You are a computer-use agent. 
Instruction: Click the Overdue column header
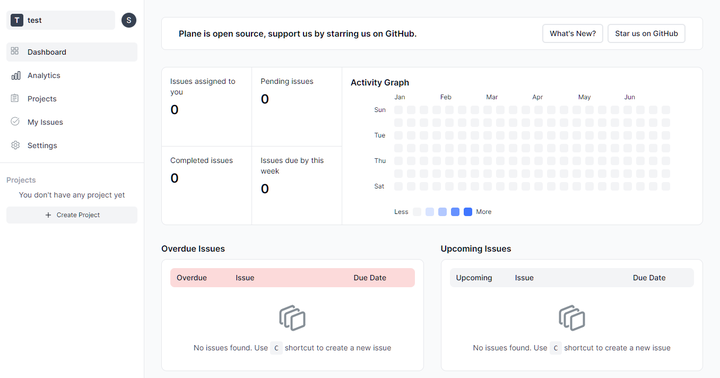tap(191, 278)
